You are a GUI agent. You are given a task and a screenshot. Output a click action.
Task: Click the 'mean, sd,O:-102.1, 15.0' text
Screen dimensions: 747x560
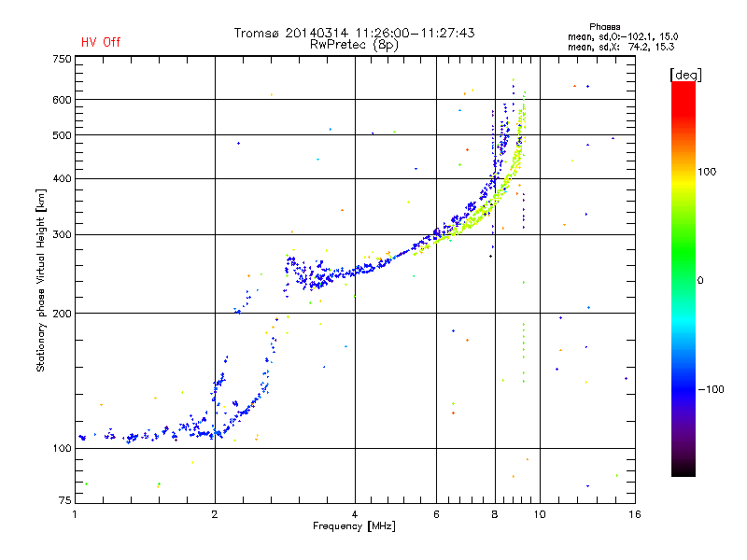(623, 36)
